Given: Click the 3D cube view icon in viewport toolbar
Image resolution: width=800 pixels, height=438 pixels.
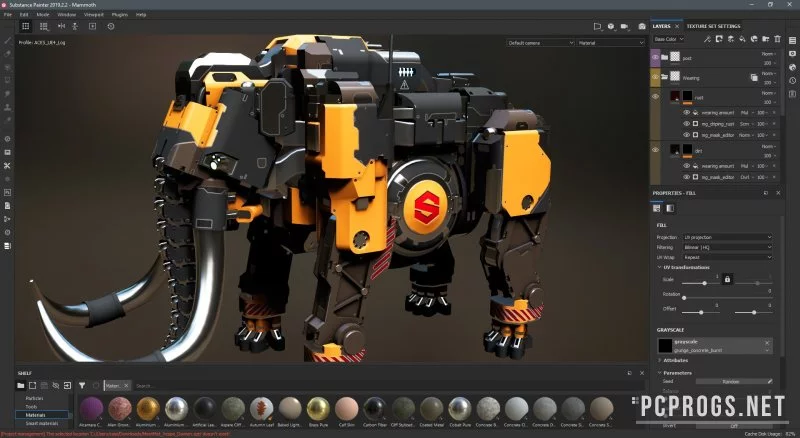Looking at the screenshot, I should click(611, 26).
